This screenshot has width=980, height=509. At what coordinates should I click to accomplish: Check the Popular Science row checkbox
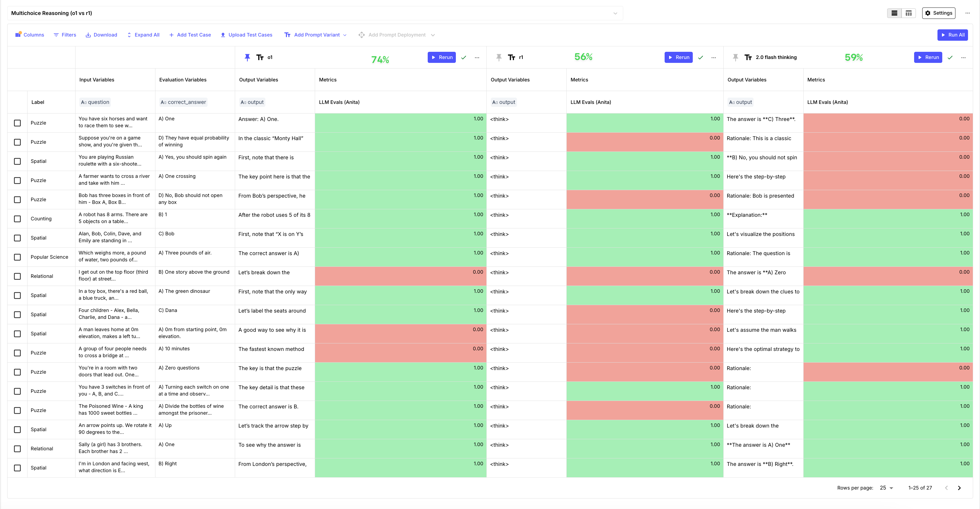coord(17,257)
